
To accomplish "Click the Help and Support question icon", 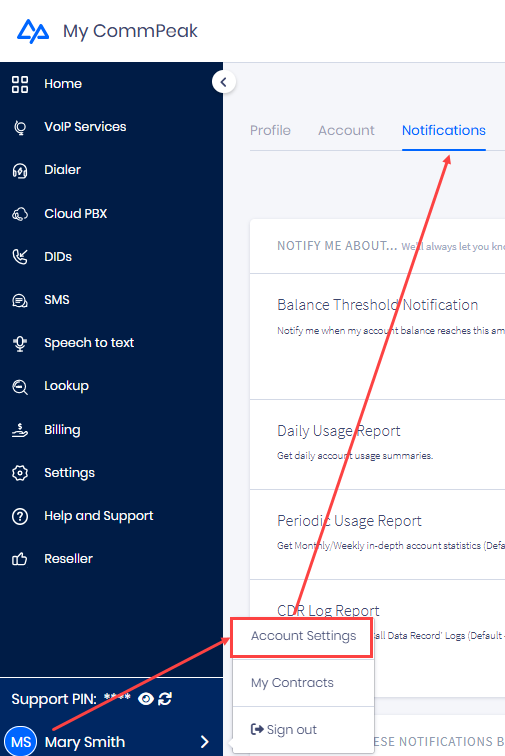I will [20, 516].
